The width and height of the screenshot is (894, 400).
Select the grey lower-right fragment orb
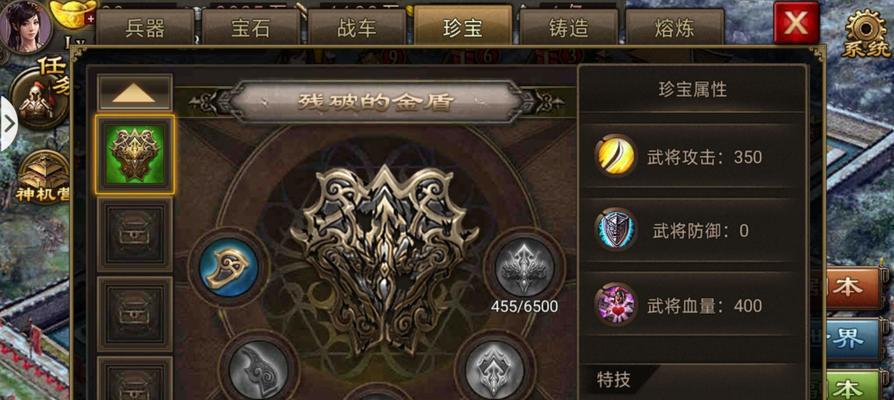(494, 369)
